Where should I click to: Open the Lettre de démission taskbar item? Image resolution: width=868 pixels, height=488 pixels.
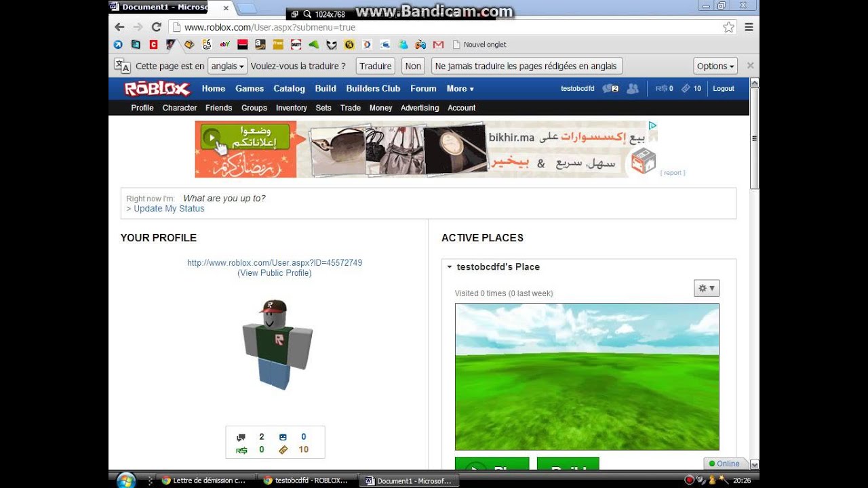(x=205, y=481)
